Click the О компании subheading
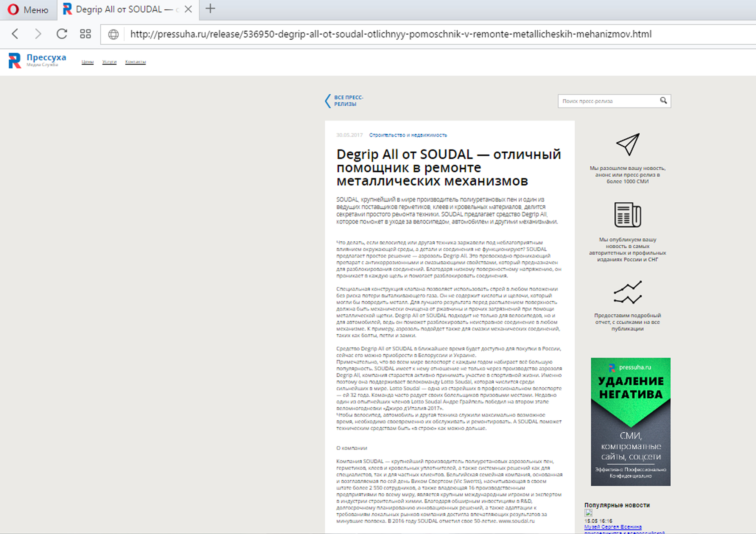 352,448
